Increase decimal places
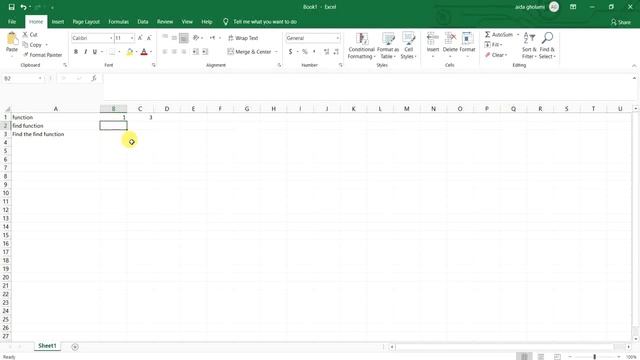The height and width of the screenshot is (360, 640). click(x=327, y=52)
